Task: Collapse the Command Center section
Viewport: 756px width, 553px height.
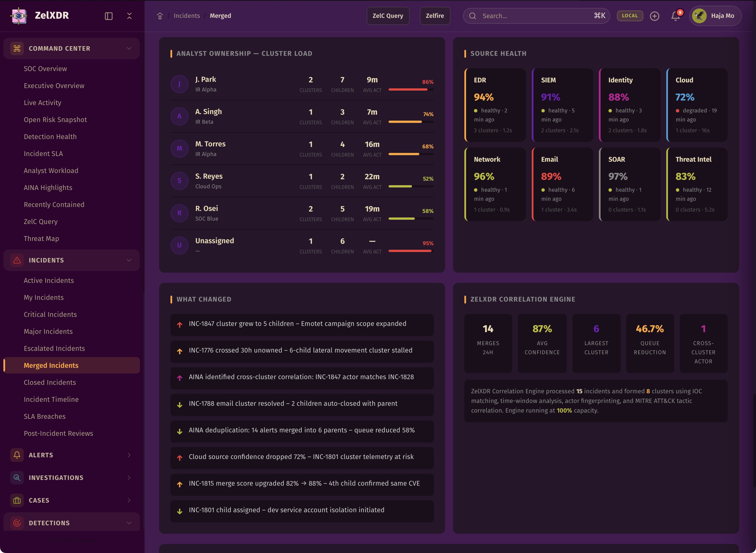Action: point(129,48)
